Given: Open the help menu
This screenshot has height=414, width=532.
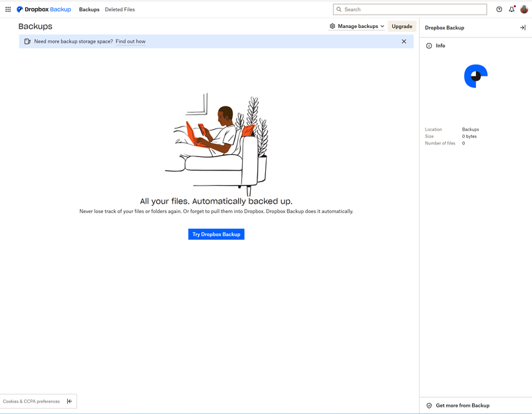Looking at the screenshot, I should 498,9.
